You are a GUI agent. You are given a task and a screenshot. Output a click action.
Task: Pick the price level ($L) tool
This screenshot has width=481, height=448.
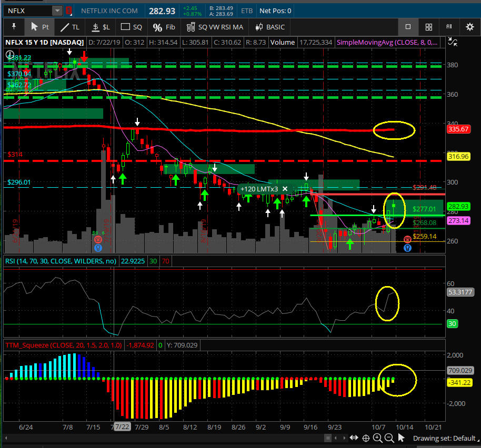coord(100,27)
